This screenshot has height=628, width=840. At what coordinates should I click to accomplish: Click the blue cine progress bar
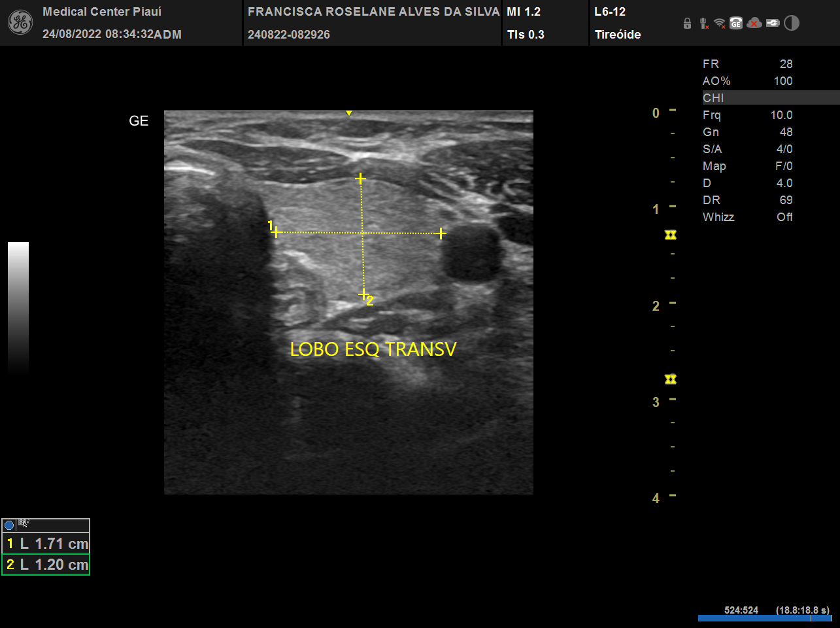(764, 618)
